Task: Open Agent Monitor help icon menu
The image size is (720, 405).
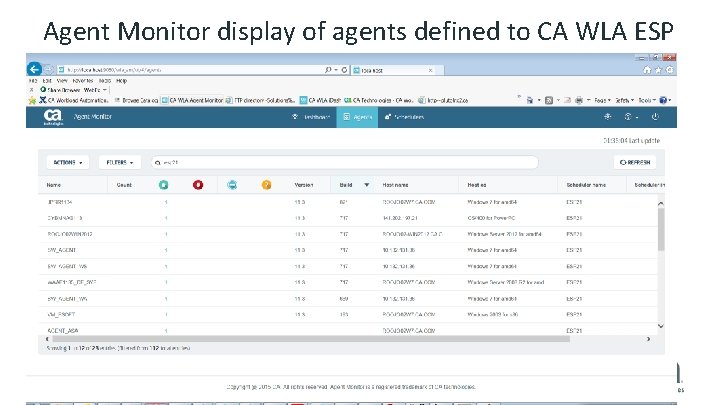Action: (x=630, y=117)
